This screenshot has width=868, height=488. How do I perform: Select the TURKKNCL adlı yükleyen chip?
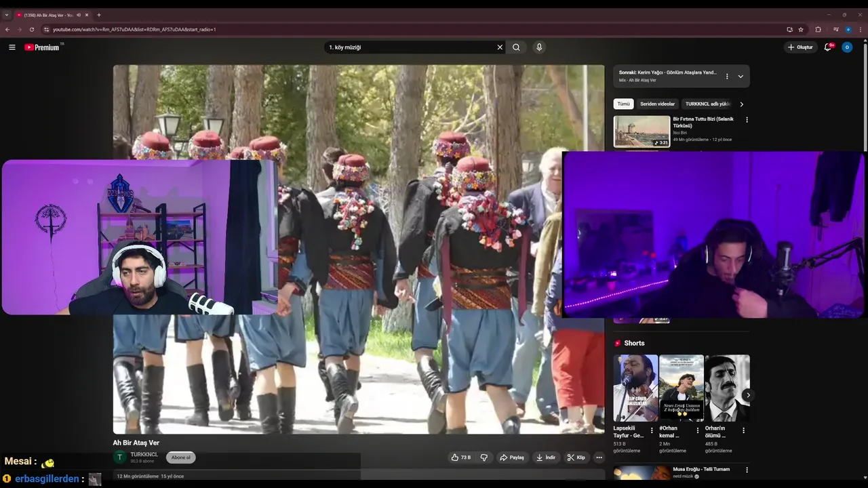(708, 104)
